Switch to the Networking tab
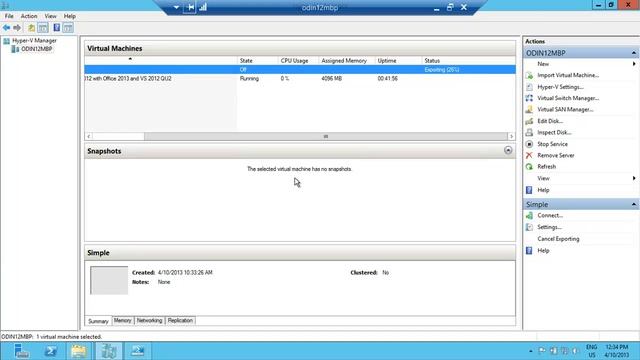 pyautogui.click(x=149, y=320)
